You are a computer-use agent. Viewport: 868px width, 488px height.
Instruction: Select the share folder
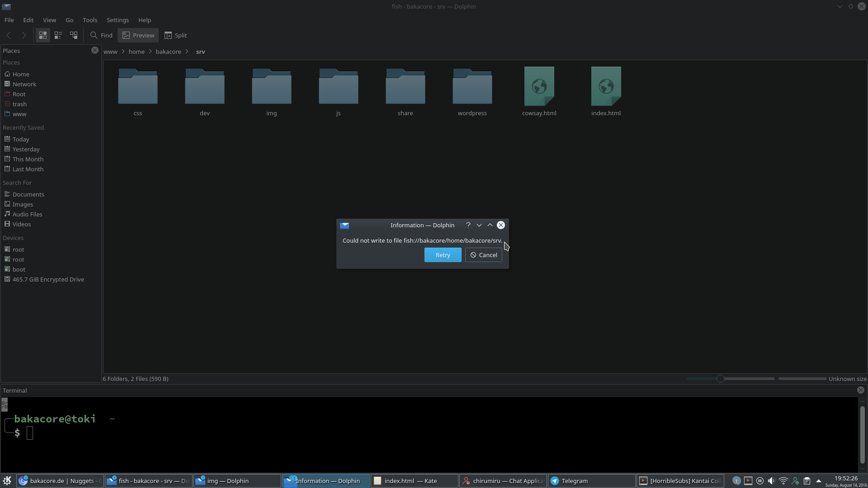click(406, 92)
